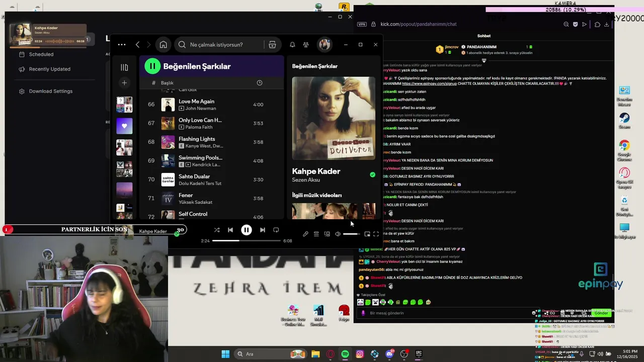Viewport: 644px width, 362px height.
Task: Open lyrics microphone icon in Spotify
Action: 305,234
